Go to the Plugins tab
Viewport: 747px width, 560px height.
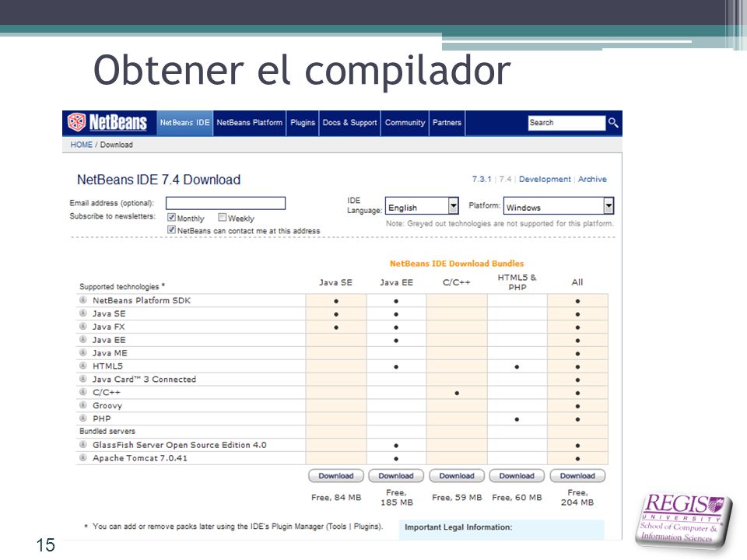point(303,123)
